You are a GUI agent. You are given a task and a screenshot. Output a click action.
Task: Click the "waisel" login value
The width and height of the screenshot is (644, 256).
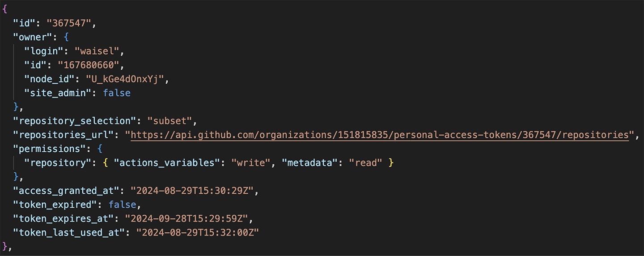pyautogui.click(x=97, y=51)
